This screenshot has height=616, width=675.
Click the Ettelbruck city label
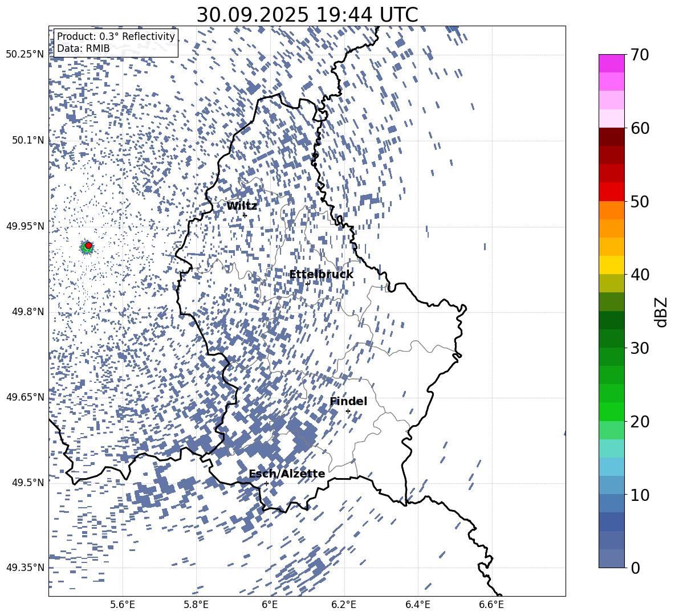click(321, 275)
